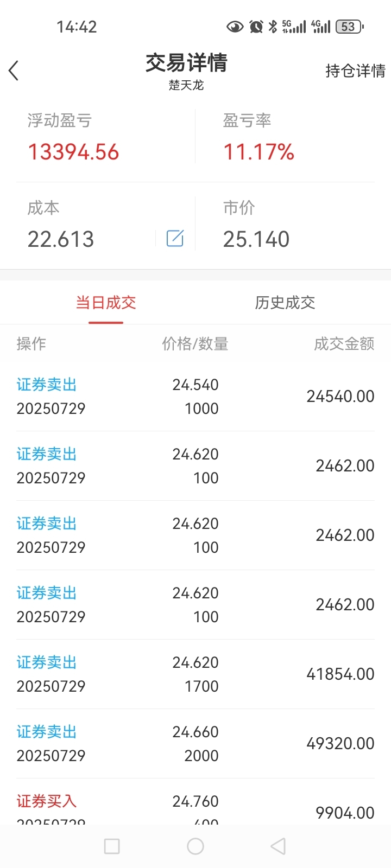Tap the alarm clock status icon
This screenshot has width=391, height=868.
(x=256, y=27)
